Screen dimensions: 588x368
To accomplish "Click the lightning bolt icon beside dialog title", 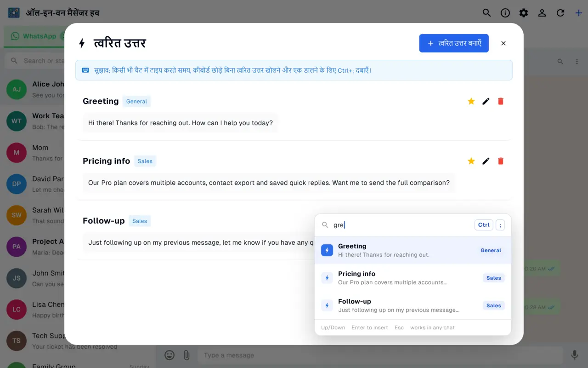I will click(82, 43).
